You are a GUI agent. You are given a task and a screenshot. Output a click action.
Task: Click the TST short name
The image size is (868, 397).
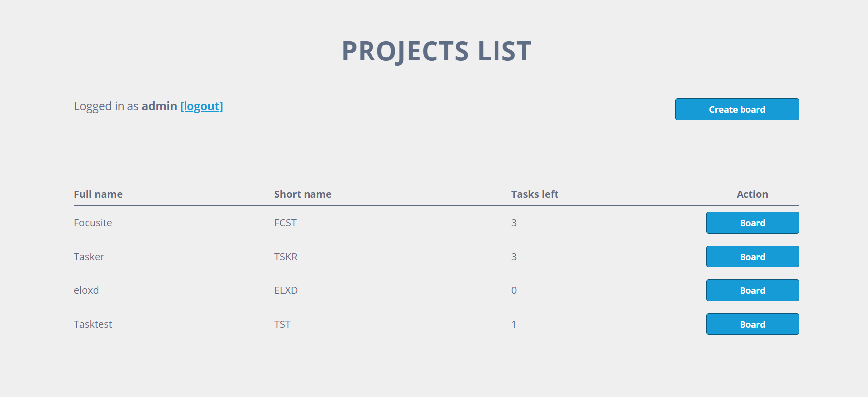coord(282,324)
